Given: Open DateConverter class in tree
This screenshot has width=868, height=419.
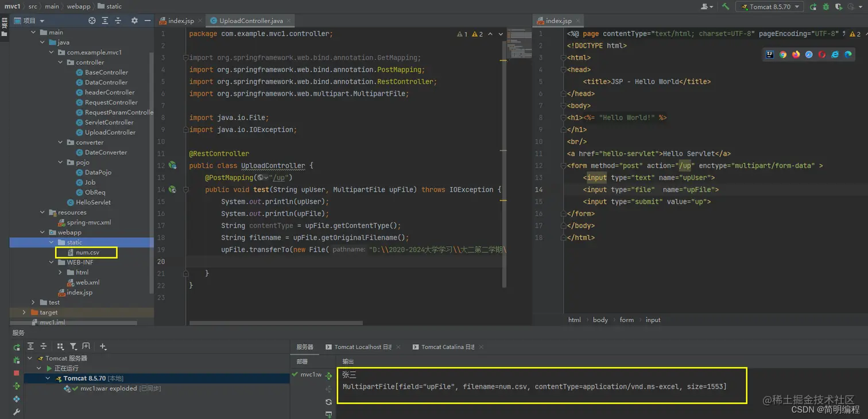Looking at the screenshot, I should click(x=106, y=152).
